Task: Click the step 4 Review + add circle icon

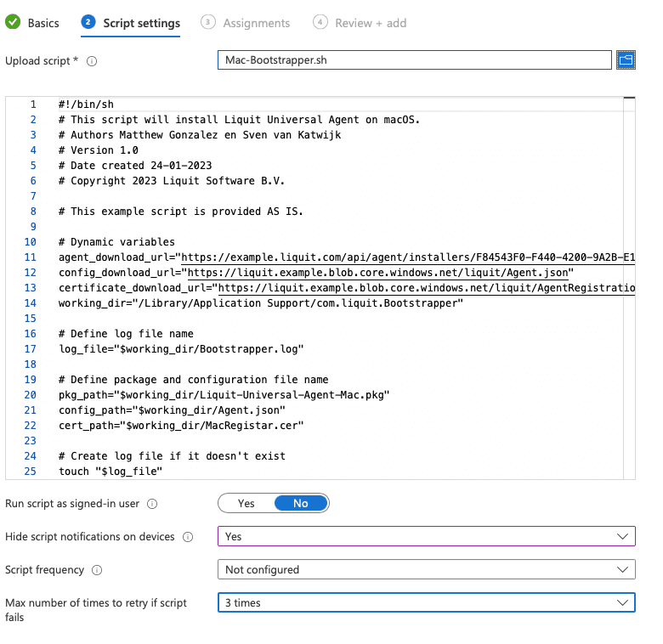Action: click(x=320, y=23)
